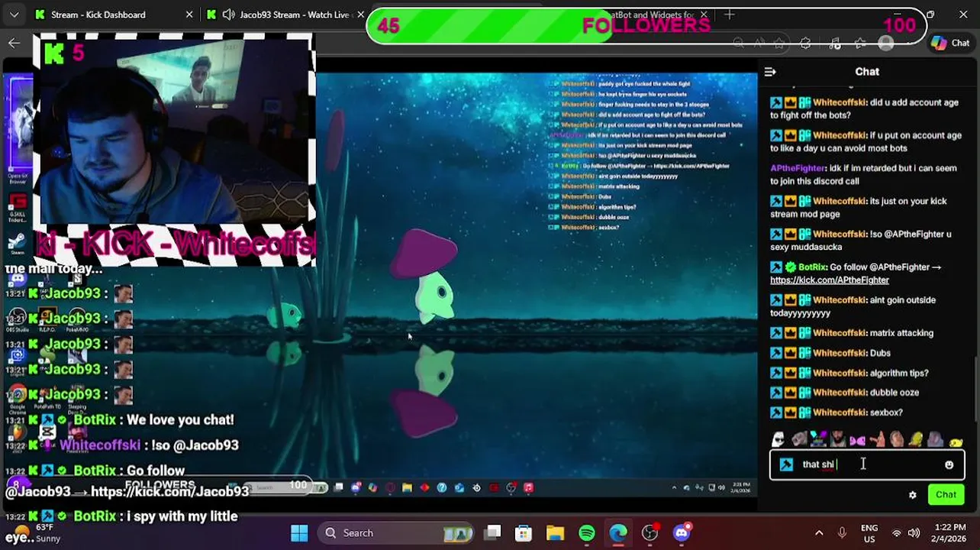The width and height of the screenshot is (980, 550).
Task: Click Whitecoffski username on the 'sexbox?' message
Action: click(x=840, y=412)
